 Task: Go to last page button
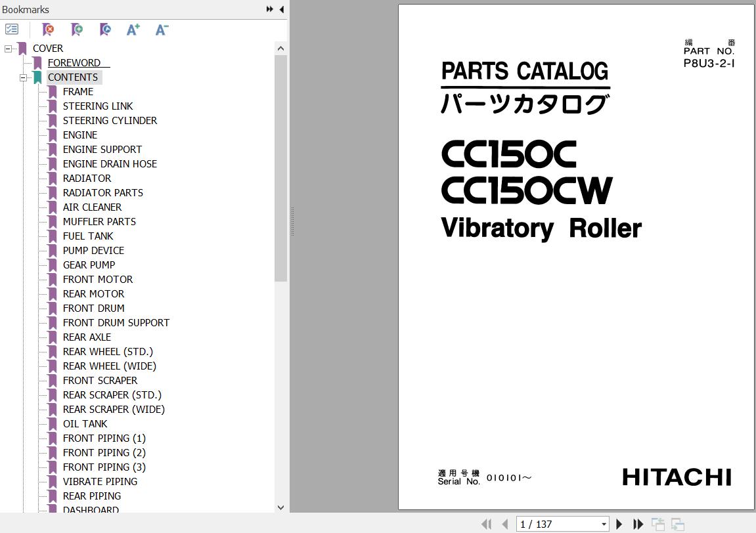pos(638,524)
